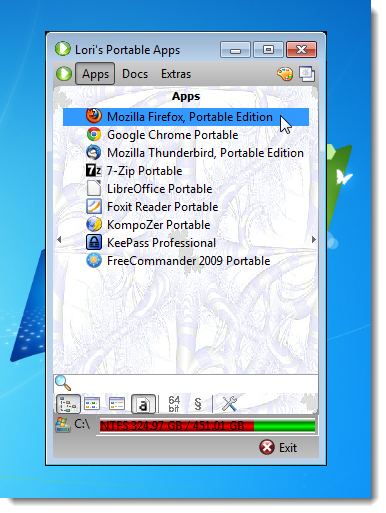Launch Mozilla Firefox, Portable Edition

(186, 117)
